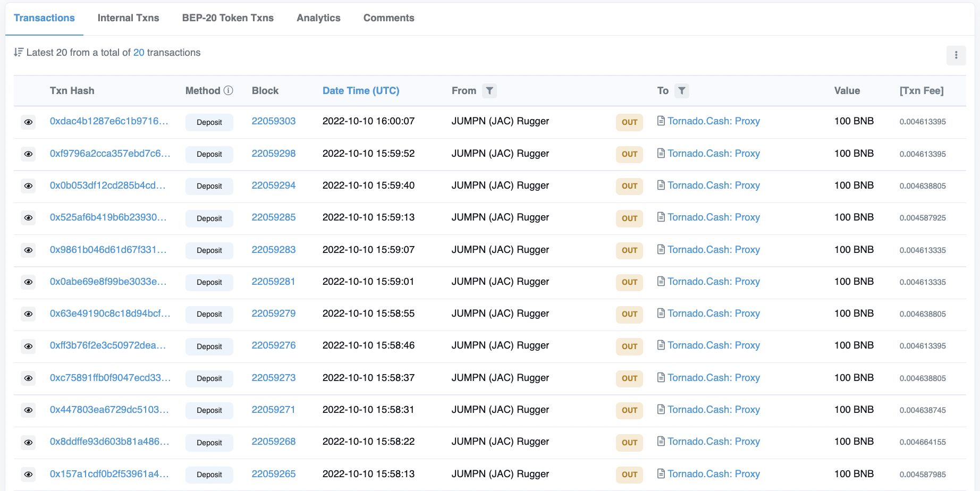Open block 22059298

coord(274,154)
